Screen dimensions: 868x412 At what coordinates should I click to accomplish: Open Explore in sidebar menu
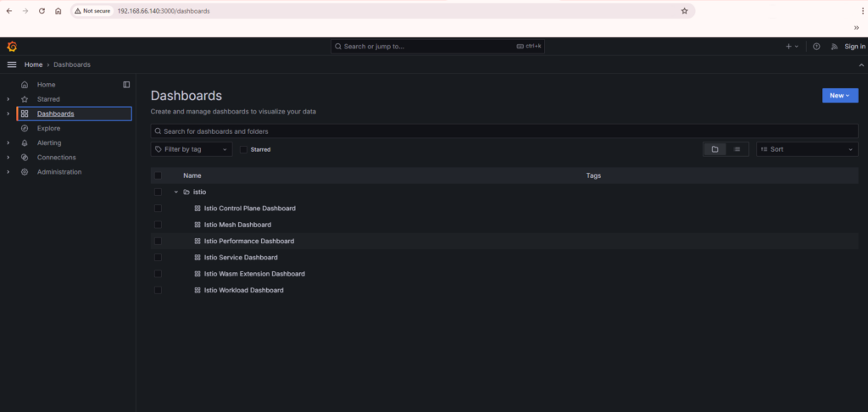[48, 129]
